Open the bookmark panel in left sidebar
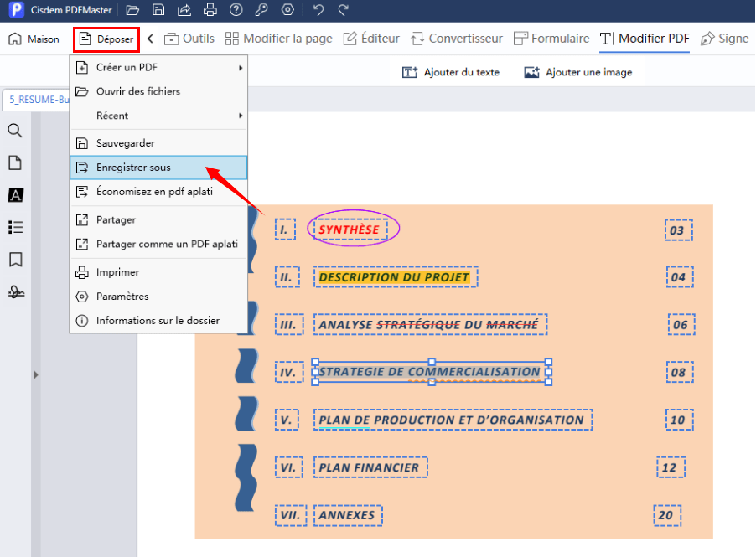The height and width of the screenshot is (557, 756). pyautogui.click(x=15, y=260)
